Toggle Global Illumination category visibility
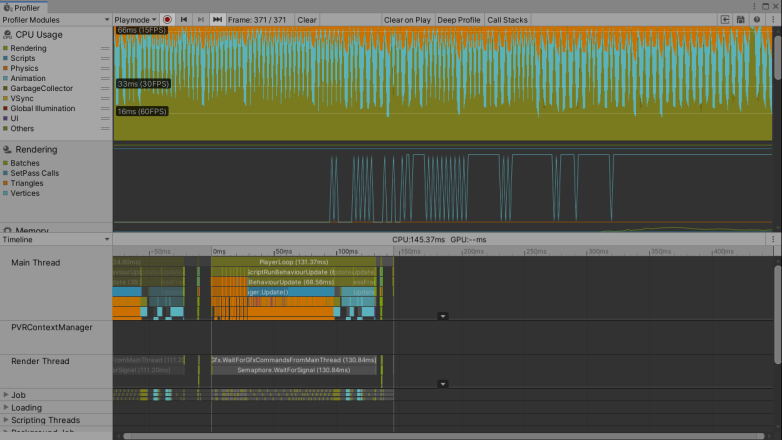Image resolution: width=782 pixels, height=440 pixels. point(5,108)
